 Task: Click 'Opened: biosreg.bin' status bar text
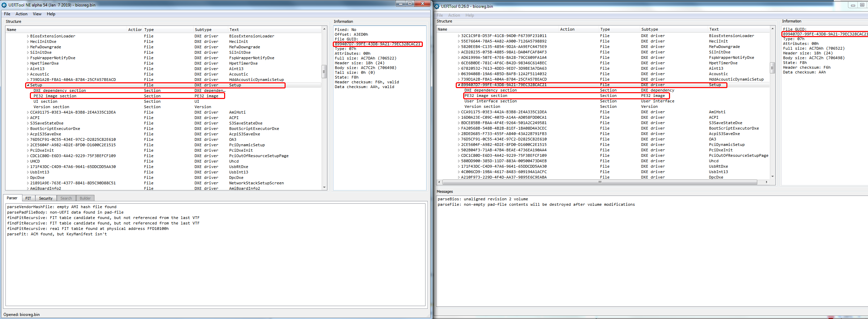pos(21,315)
